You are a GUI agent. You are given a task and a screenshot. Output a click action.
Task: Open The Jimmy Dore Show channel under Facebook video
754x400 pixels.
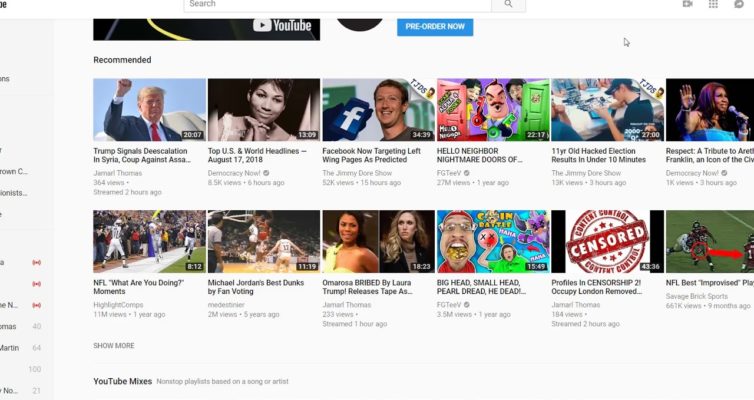tap(357, 173)
